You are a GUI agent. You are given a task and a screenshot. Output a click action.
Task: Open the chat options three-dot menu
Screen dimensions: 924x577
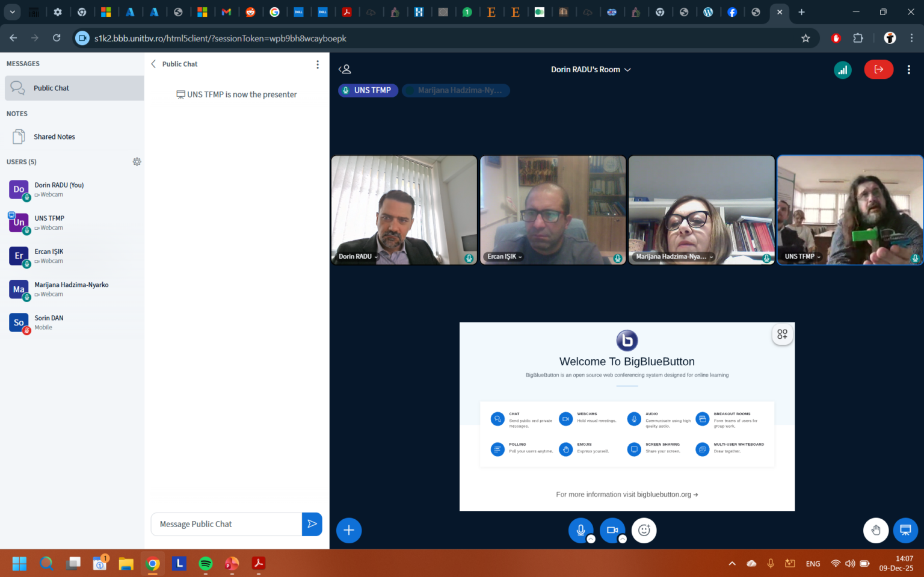(318, 64)
